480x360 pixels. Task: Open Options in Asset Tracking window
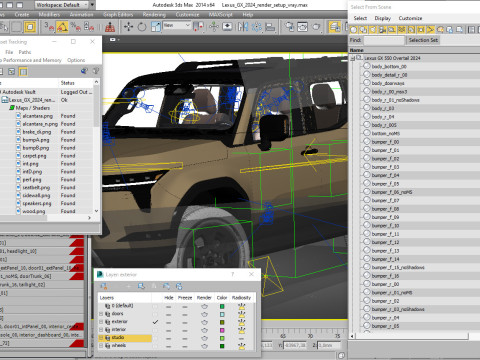coord(76,60)
